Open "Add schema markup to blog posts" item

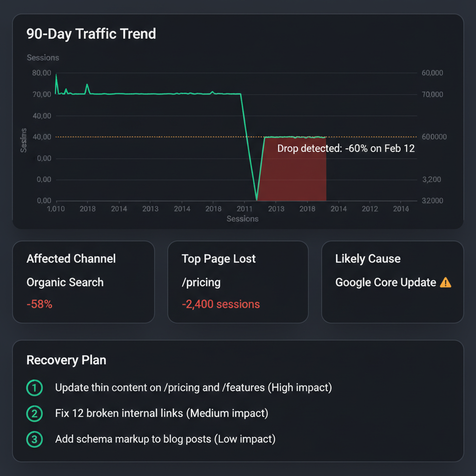point(165,439)
